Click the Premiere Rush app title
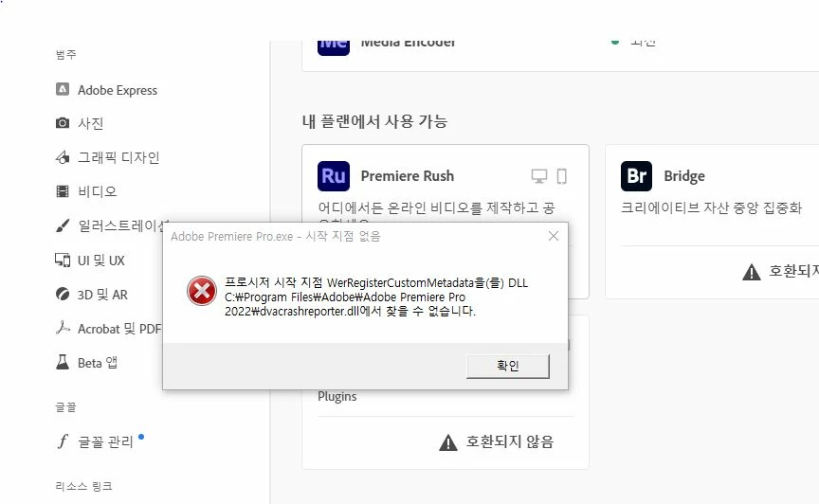 tap(408, 176)
